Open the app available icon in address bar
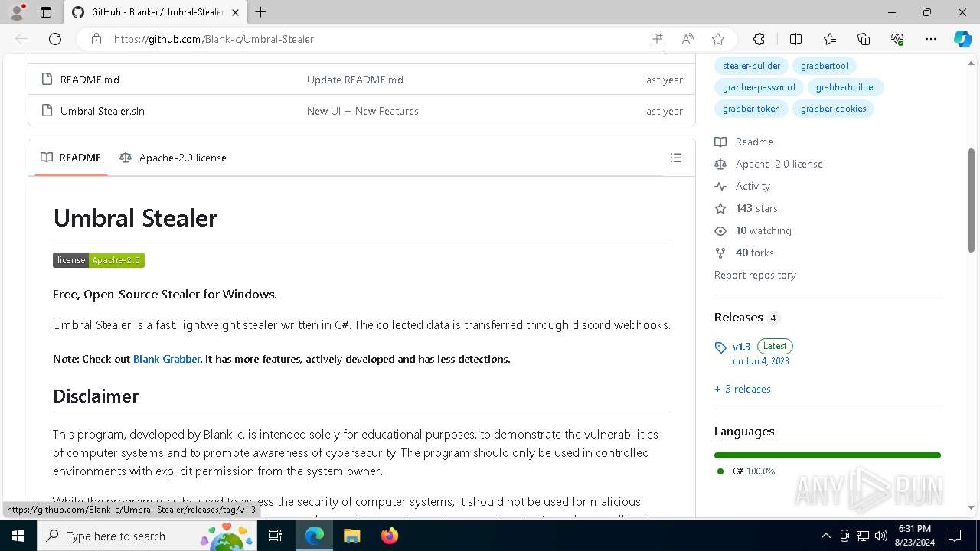The height and width of the screenshot is (551, 980). click(x=656, y=39)
